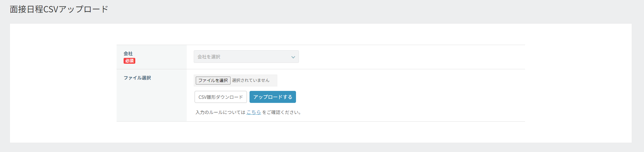Screen dimensions: 644x152
Task: Click the 入力のルールについては instruction text
Action: pyautogui.click(x=220, y=112)
